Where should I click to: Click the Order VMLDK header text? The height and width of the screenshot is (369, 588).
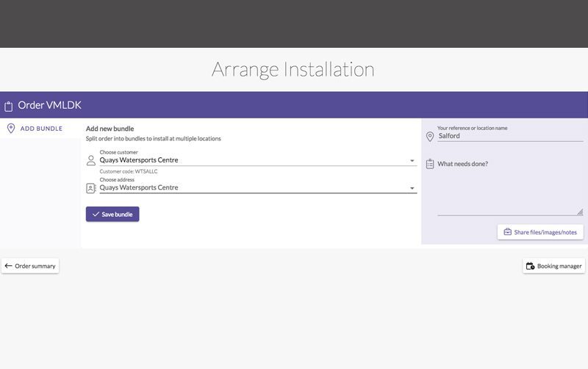[49, 105]
